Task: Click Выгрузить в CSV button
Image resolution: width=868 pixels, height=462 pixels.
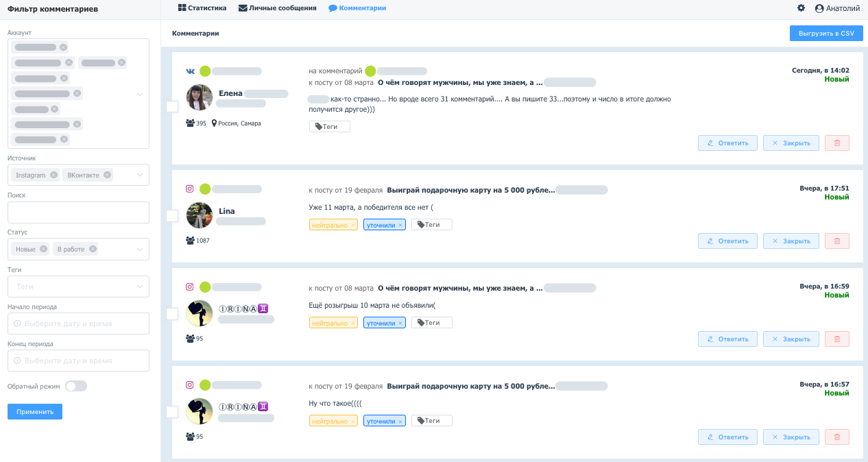Action: tap(826, 33)
